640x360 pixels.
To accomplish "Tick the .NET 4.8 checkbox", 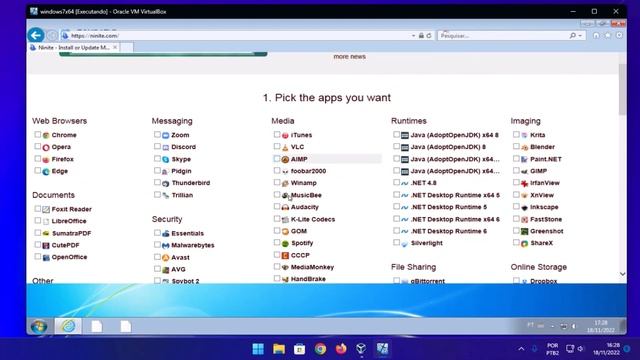I will click(x=396, y=182).
